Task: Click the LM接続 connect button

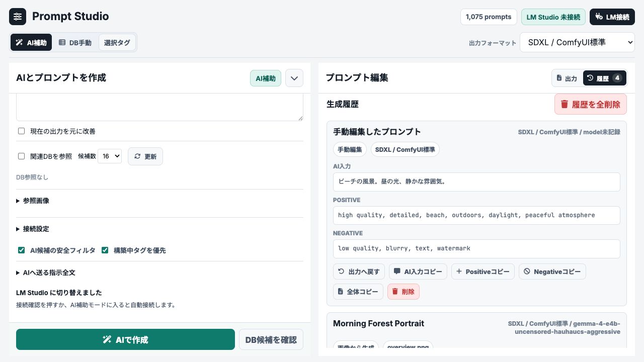Action: pyautogui.click(x=612, y=17)
